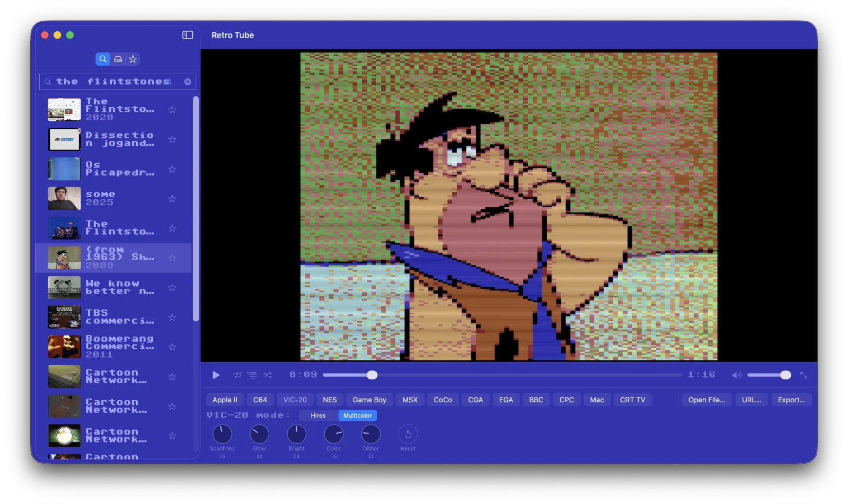Image resolution: width=848 pixels, height=504 pixels.
Task: Click the Glow knob
Action: [x=259, y=435]
